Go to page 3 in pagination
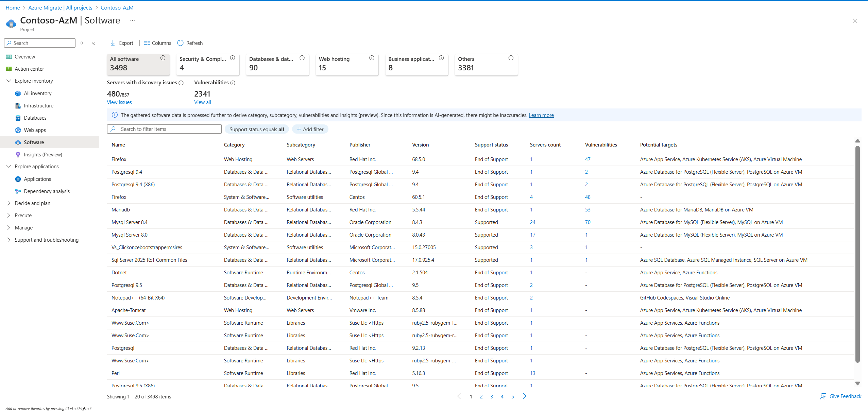This screenshot has width=868, height=411. point(492,397)
